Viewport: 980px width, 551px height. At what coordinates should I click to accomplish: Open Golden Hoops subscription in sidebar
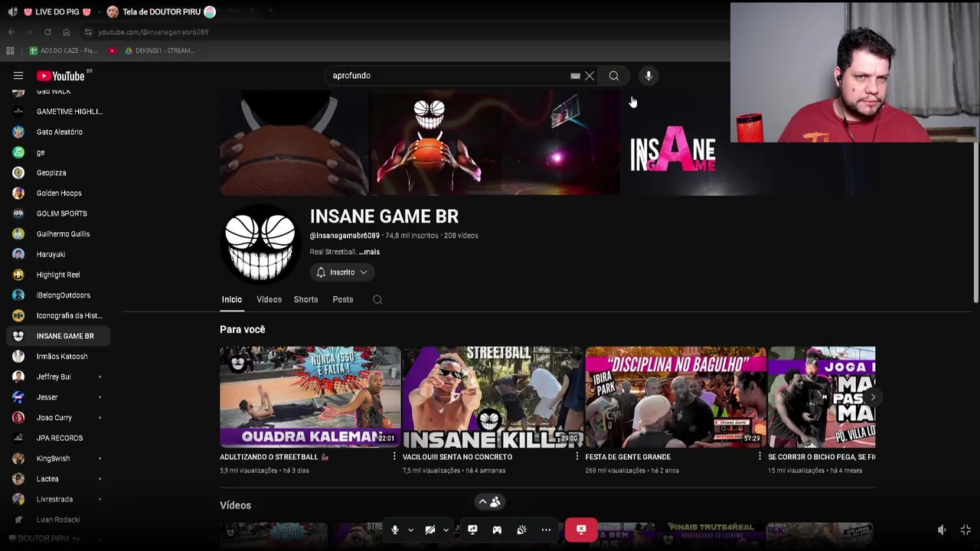57,193
